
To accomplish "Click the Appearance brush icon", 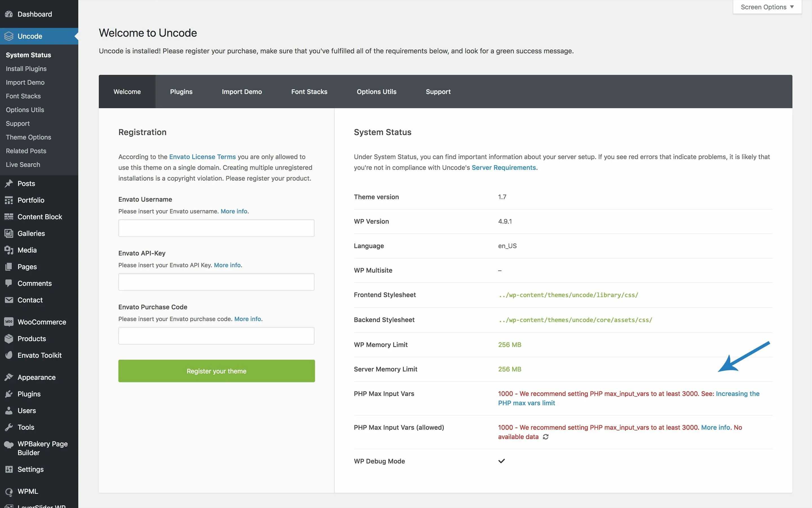I will pyautogui.click(x=9, y=377).
